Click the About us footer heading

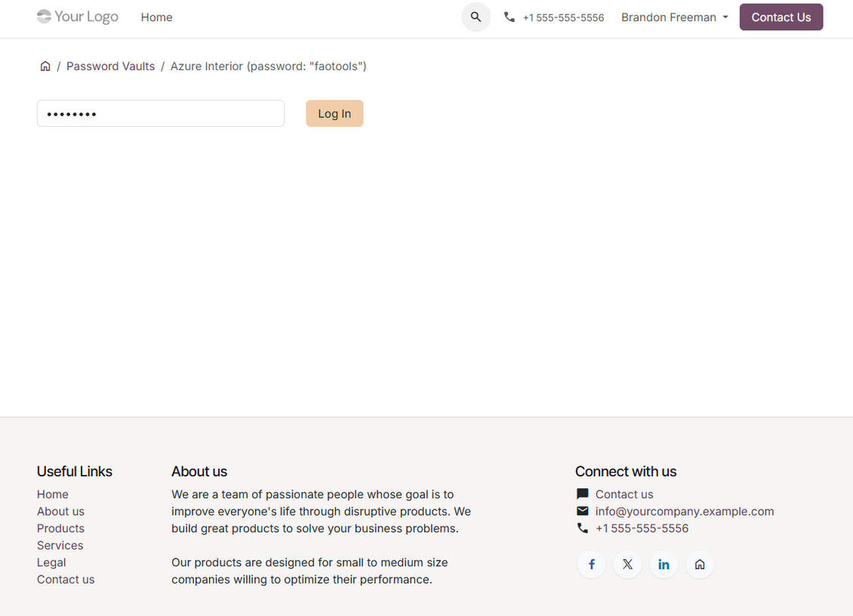click(x=199, y=471)
